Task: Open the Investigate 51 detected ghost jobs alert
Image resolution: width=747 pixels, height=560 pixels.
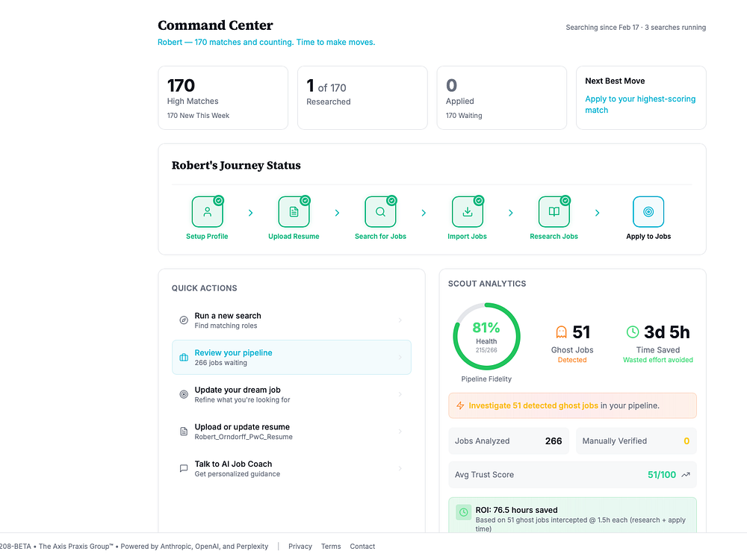Action: [572, 405]
